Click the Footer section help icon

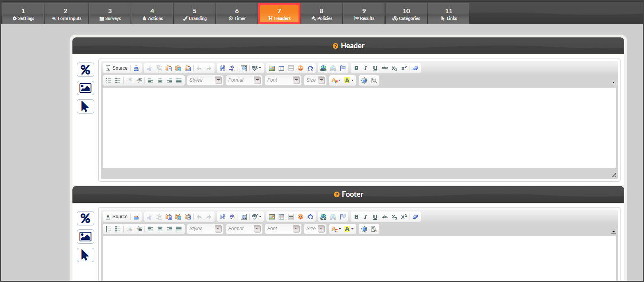click(x=337, y=195)
